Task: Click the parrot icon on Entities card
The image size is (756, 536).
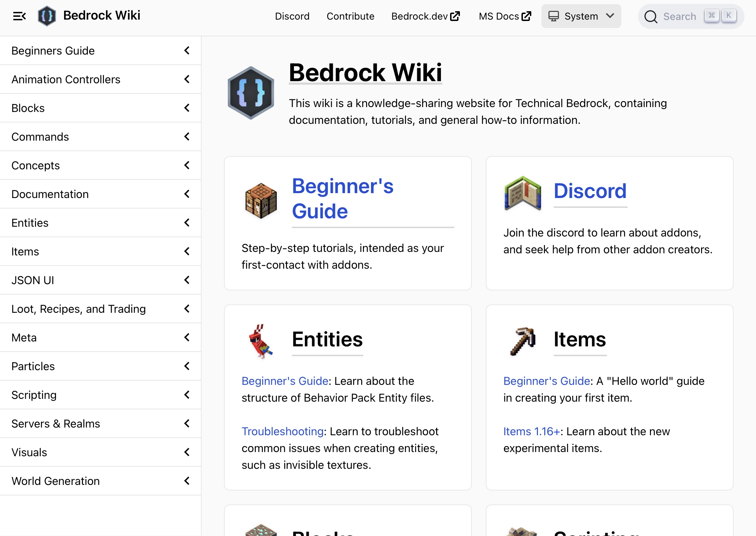Action: pyautogui.click(x=261, y=341)
